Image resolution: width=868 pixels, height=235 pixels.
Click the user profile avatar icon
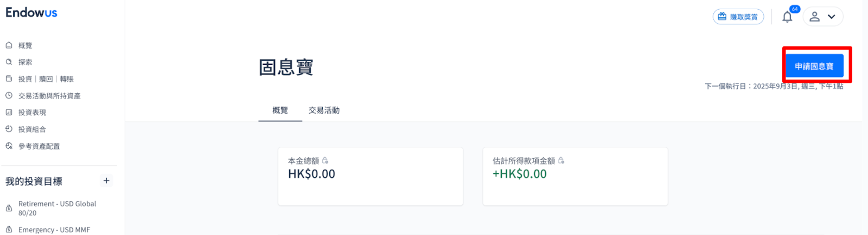click(x=814, y=17)
